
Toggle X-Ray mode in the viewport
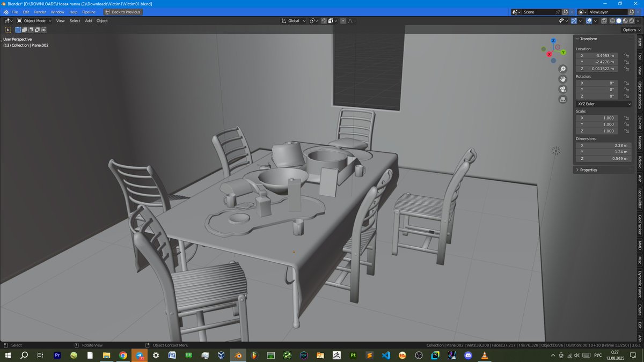604,21
